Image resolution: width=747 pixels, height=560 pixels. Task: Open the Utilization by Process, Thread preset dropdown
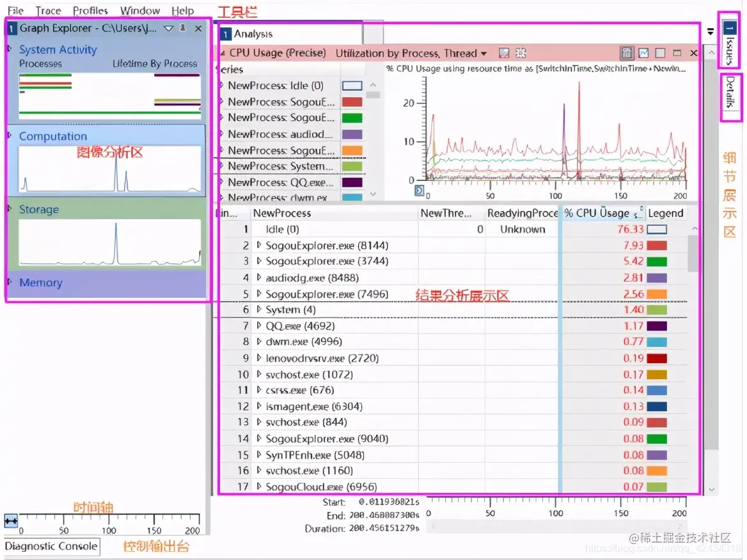[x=484, y=53]
